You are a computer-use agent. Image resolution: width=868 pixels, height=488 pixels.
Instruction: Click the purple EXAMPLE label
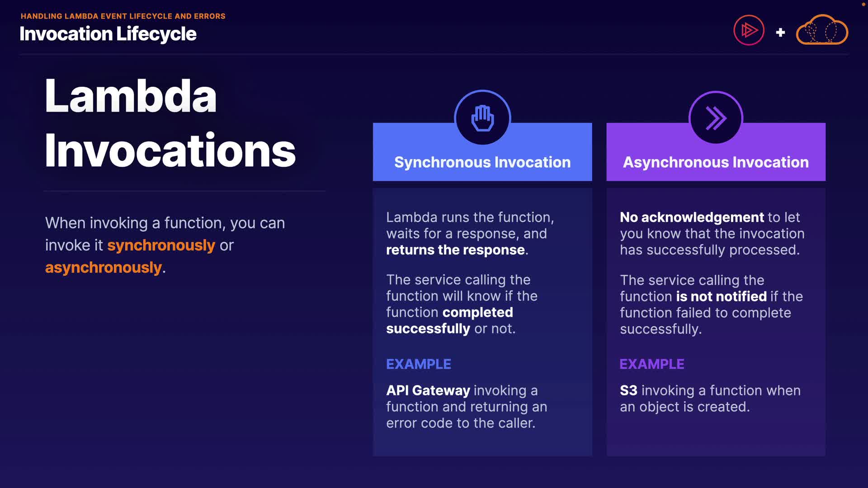[651, 364]
